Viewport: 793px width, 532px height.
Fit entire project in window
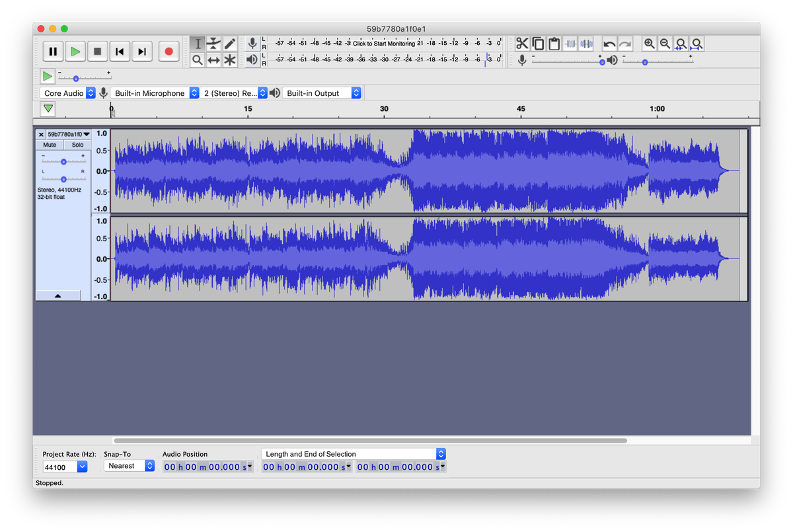[x=697, y=44]
